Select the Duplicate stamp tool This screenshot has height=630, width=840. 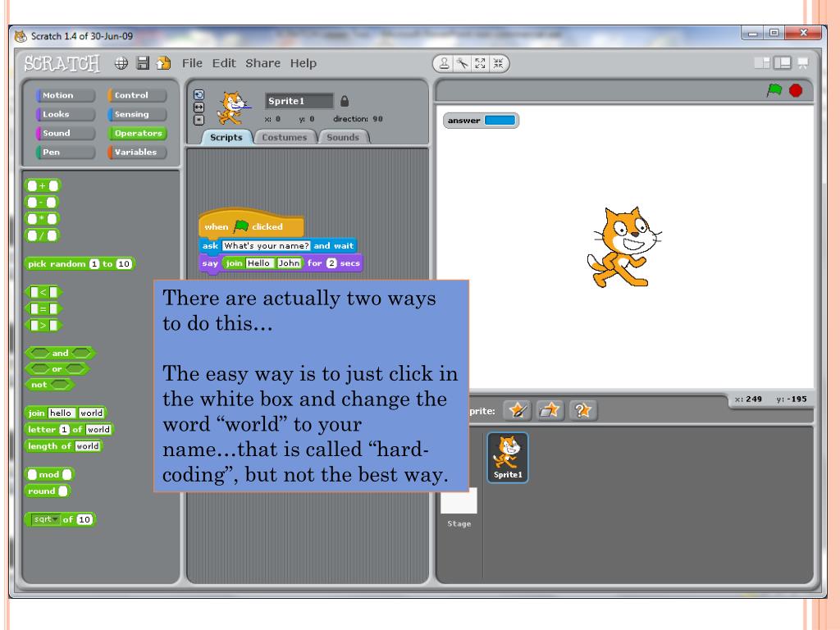coord(444,64)
